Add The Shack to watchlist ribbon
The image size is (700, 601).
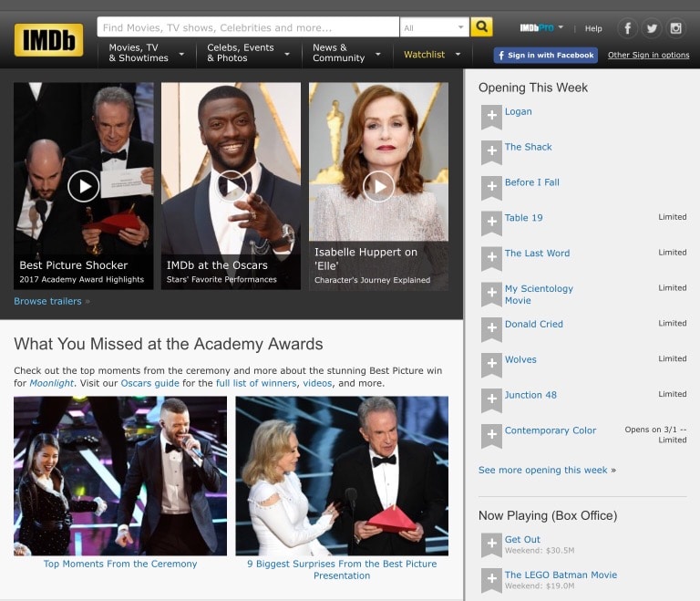(x=491, y=152)
